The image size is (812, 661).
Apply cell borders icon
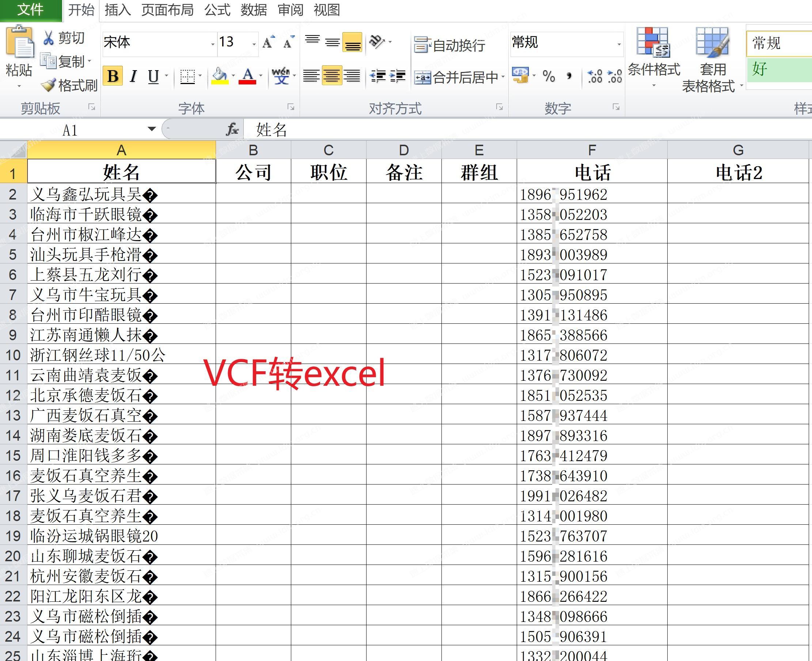pos(187,76)
